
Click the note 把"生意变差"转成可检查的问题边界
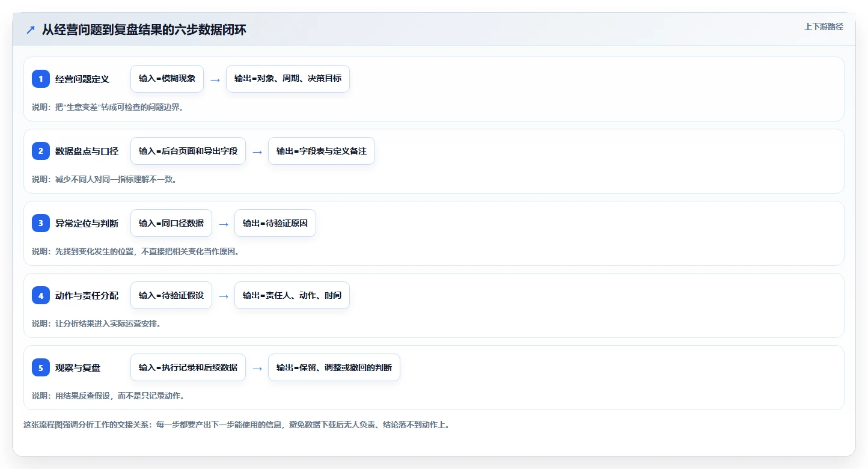coord(108,107)
